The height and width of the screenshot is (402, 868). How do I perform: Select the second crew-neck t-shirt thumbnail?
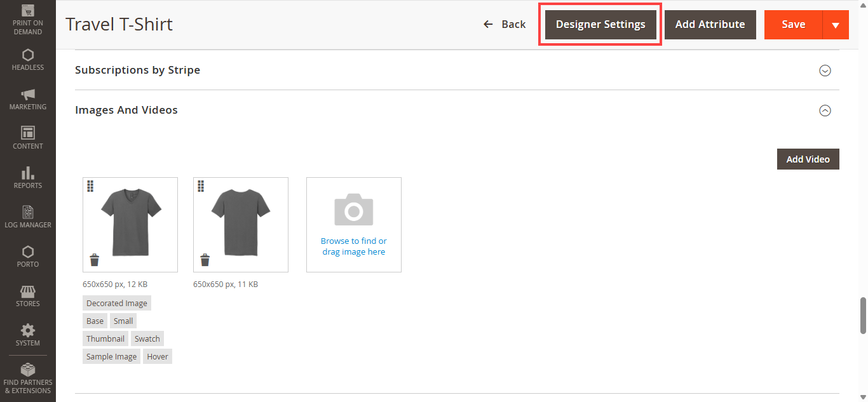(241, 222)
